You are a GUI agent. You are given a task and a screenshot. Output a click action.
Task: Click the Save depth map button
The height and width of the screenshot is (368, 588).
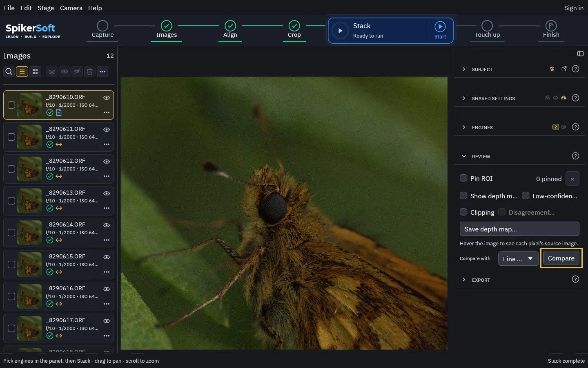(519, 229)
